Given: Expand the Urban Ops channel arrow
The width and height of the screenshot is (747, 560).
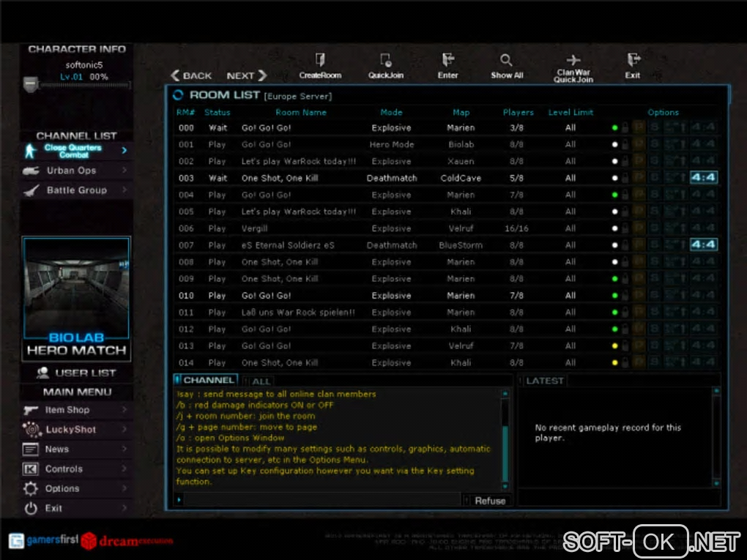Looking at the screenshot, I should [x=124, y=170].
